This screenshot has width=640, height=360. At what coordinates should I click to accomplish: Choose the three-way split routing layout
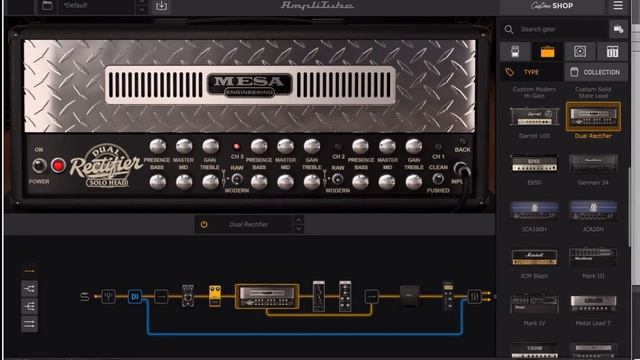click(29, 307)
